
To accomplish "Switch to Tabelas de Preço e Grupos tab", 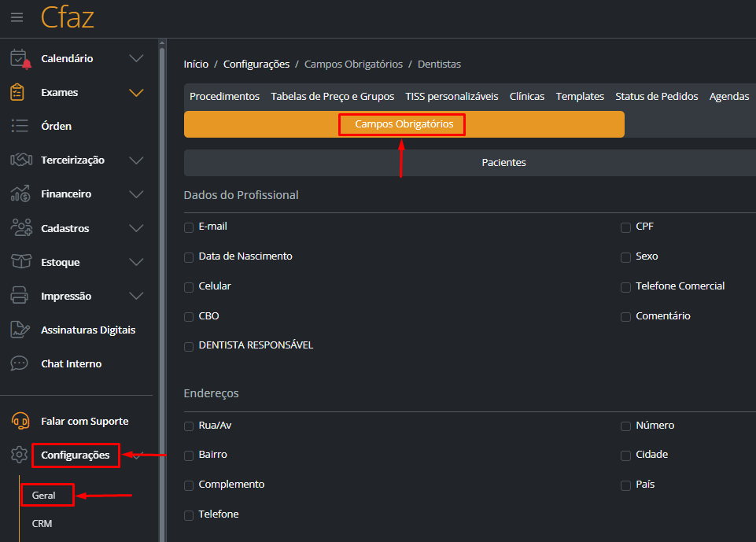I will coord(333,97).
